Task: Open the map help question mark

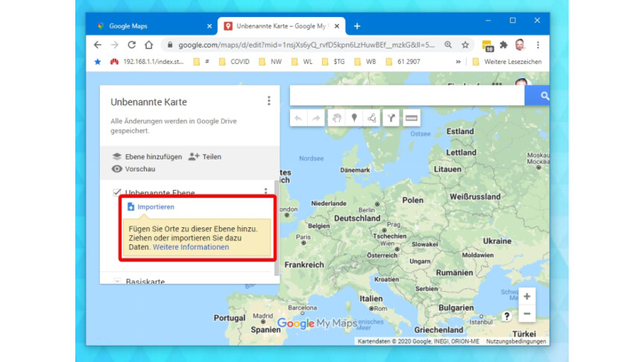Action: (507, 316)
